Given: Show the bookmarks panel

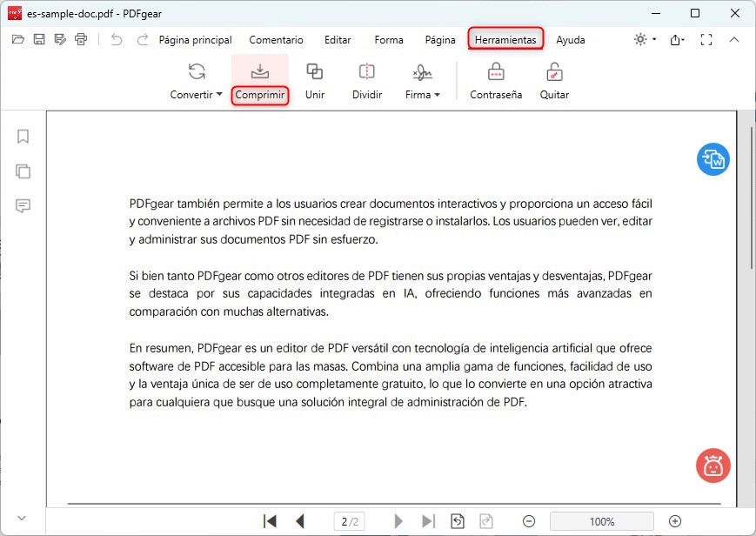Looking at the screenshot, I should (23, 137).
